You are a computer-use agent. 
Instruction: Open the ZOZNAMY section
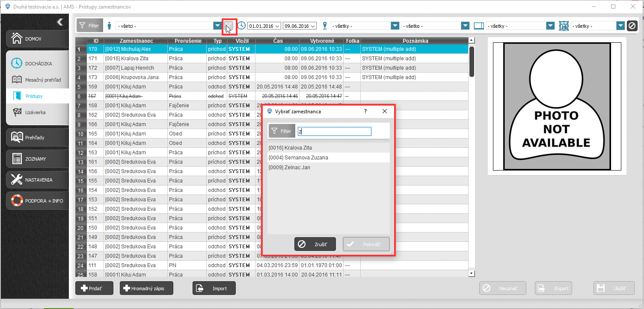tap(37, 159)
